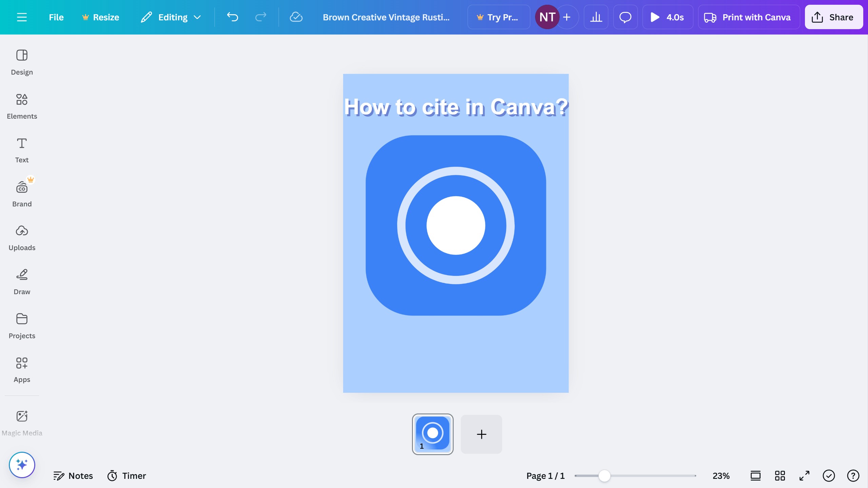Open grid view of pages
This screenshot has width=868, height=488.
779,475
